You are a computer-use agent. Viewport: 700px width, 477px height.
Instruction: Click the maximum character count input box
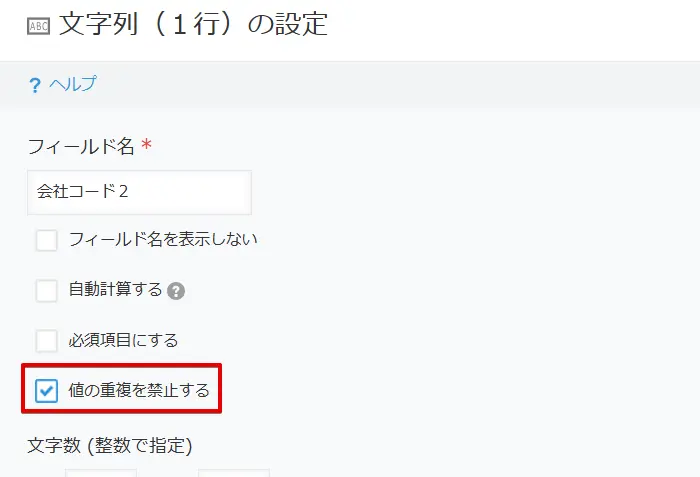tap(233, 473)
